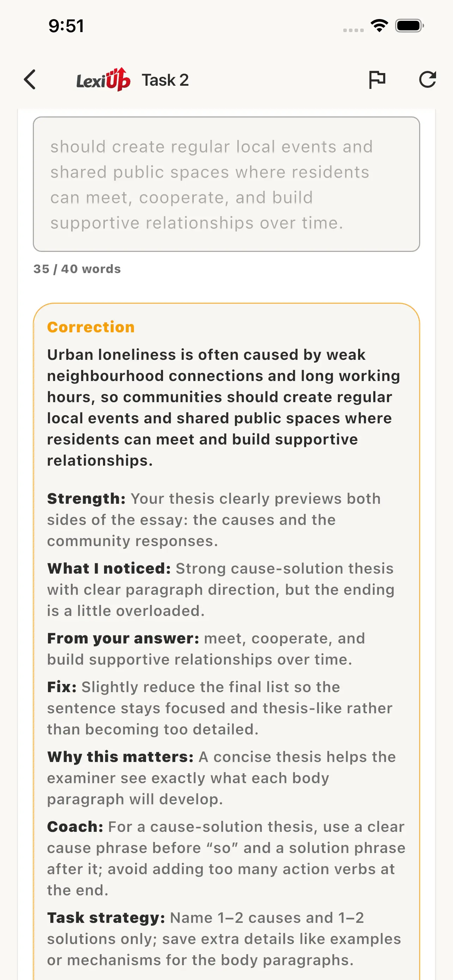Tap the Fix suggestion text
The width and height of the screenshot is (453, 980).
[220, 708]
